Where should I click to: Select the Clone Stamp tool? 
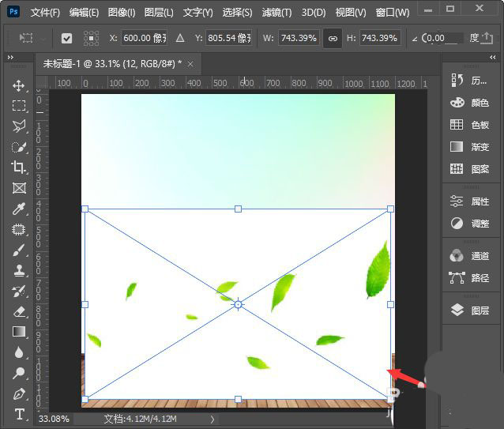pyautogui.click(x=19, y=270)
